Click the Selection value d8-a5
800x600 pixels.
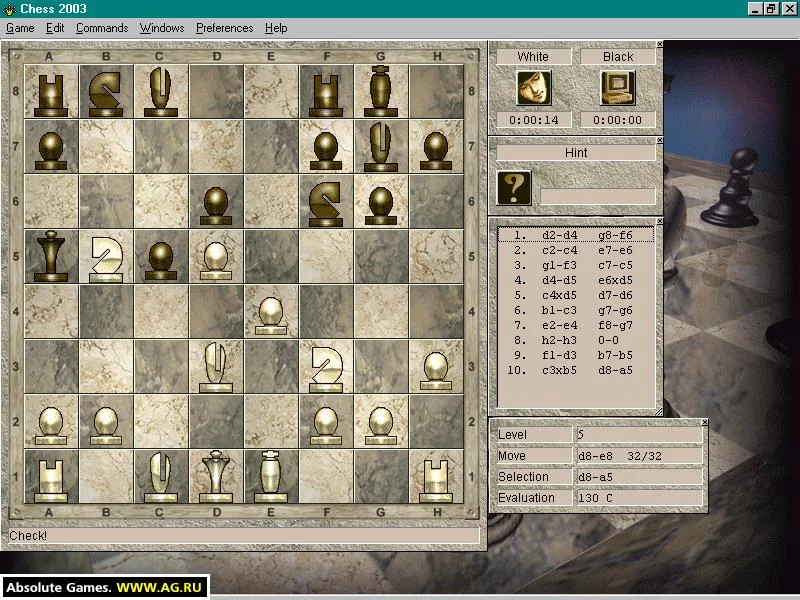[x=640, y=477]
